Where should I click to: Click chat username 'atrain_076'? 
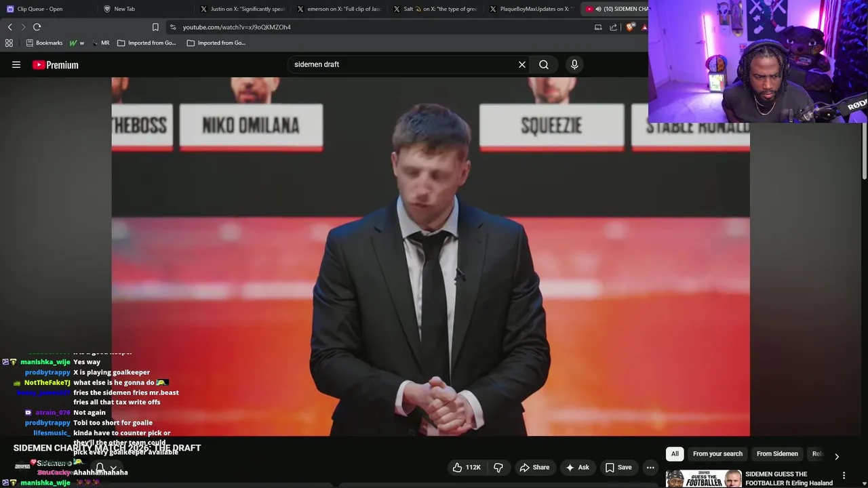point(53,412)
